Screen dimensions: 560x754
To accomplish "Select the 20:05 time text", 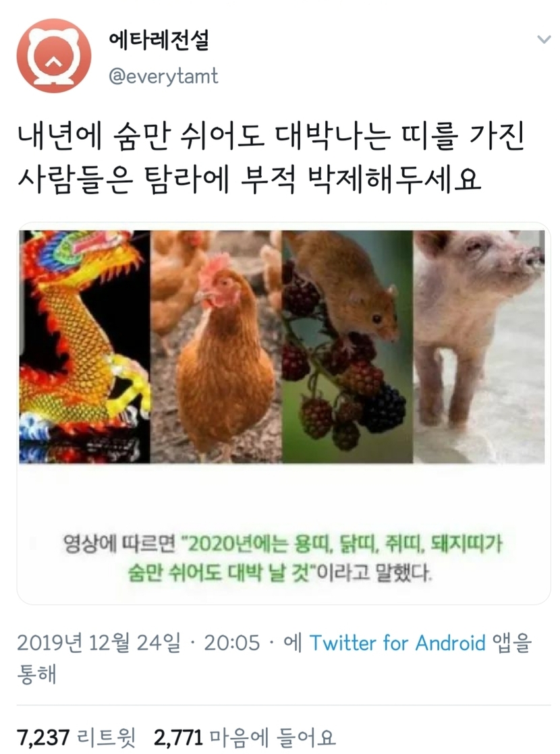I will coord(232,643).
